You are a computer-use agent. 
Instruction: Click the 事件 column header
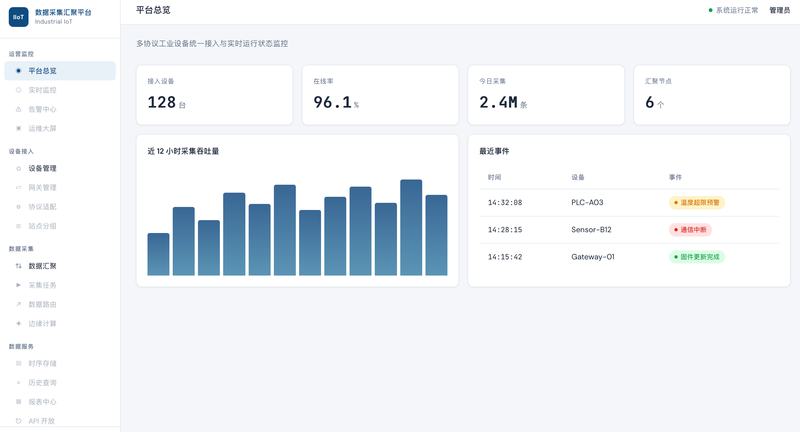675,177
